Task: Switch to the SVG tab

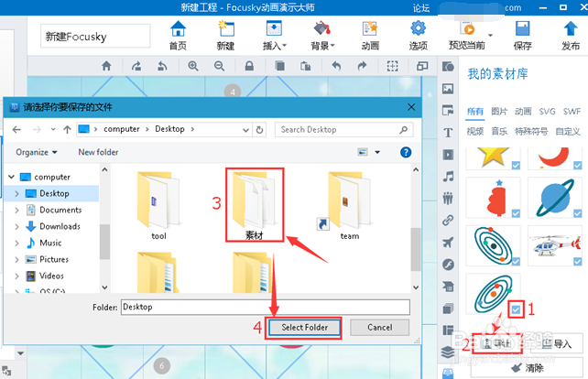Action: 547,112
